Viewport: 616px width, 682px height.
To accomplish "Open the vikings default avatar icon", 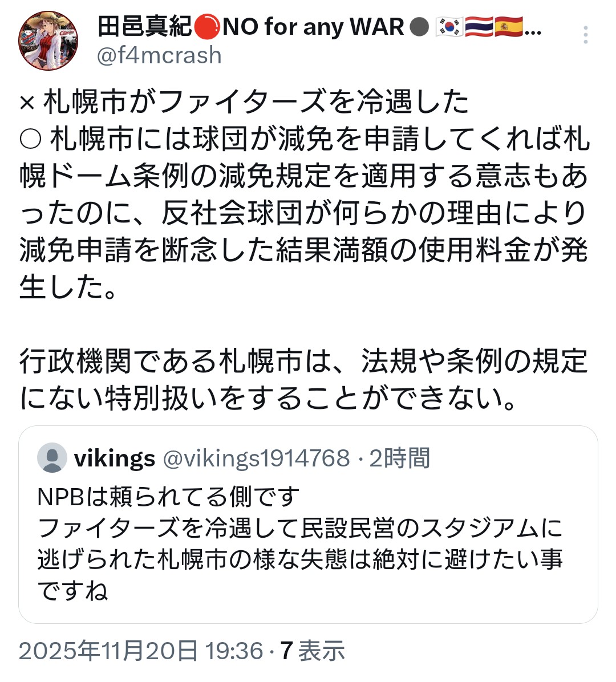I will click(52, 458).
